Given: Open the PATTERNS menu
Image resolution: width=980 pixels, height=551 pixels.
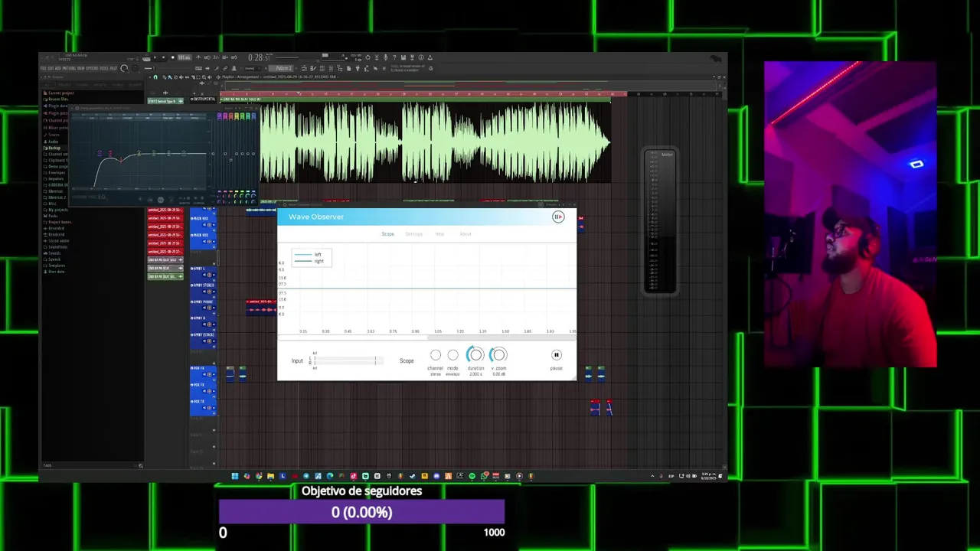Looking at the screenshot, I should tap(69, 68).
